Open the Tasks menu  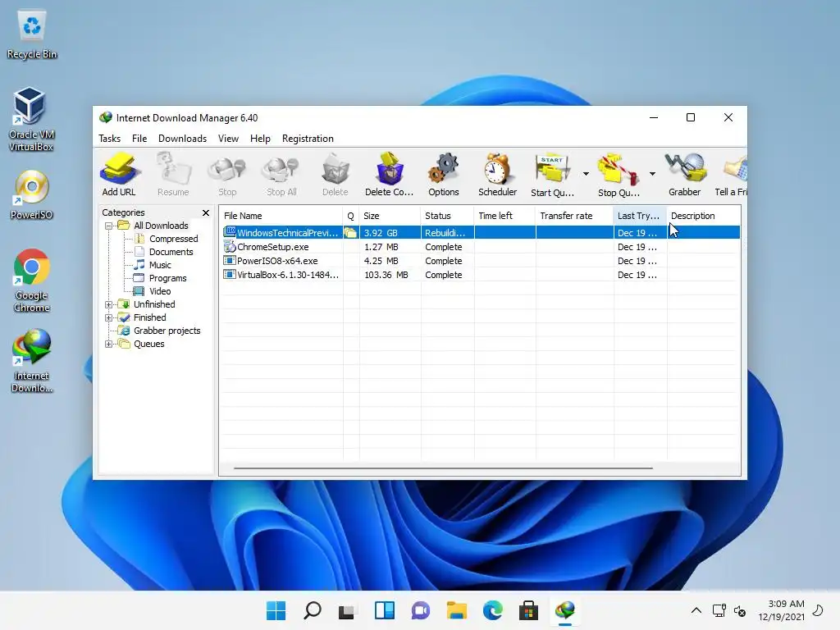click(109, 138)
